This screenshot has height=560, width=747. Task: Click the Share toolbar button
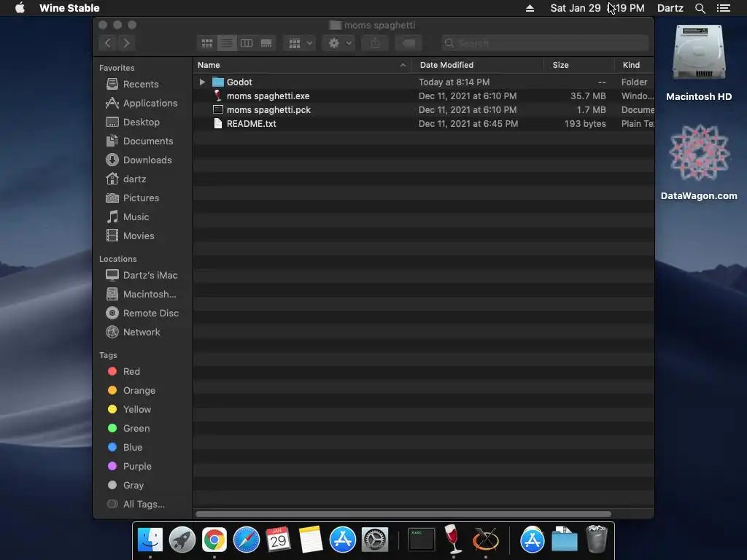(376, 43)
